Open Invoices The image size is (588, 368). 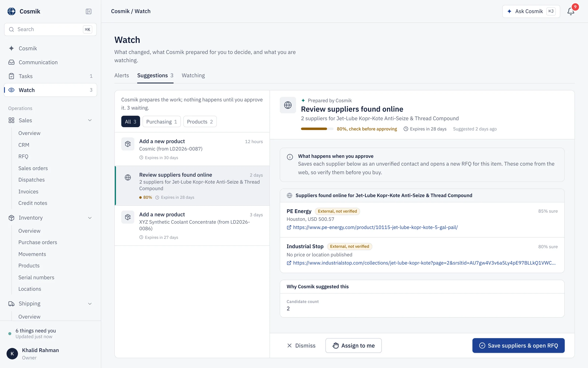coord(28,192)
